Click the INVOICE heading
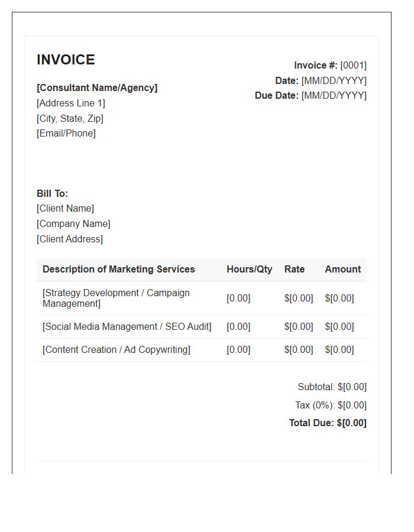Viewport: 414px width, 532px height. (x=66, y=60)
